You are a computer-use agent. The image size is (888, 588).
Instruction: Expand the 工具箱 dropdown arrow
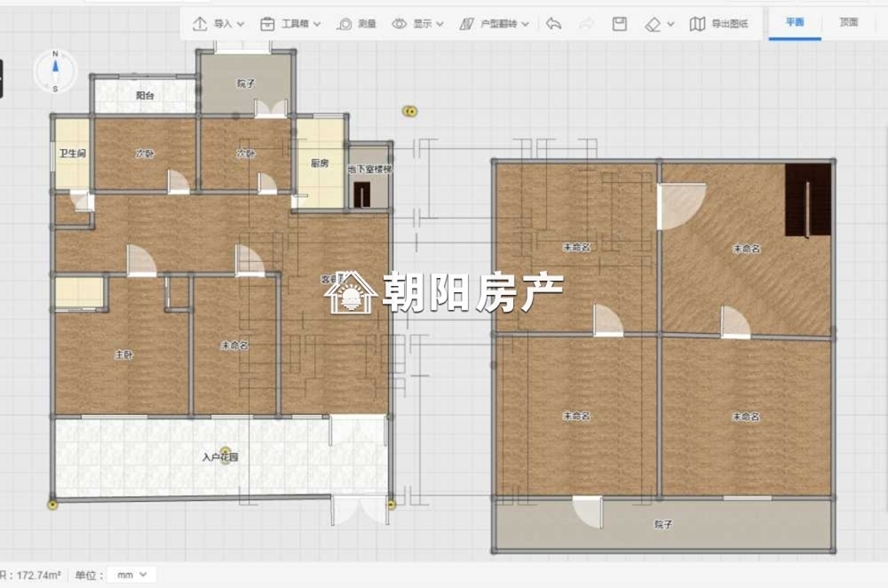[x=317, y=24]
